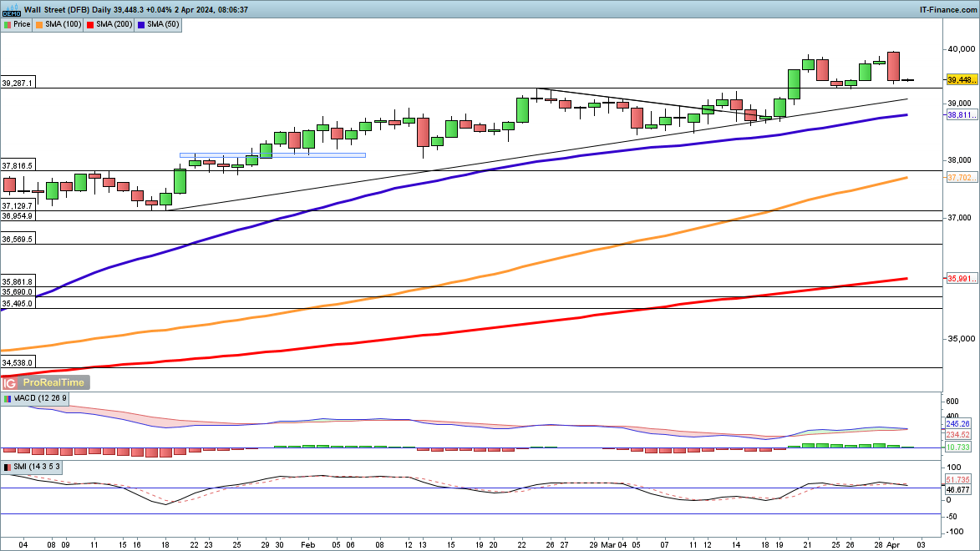Click the red SMA (200) color swatch
The image size is (980, 551).
point(90,25)
